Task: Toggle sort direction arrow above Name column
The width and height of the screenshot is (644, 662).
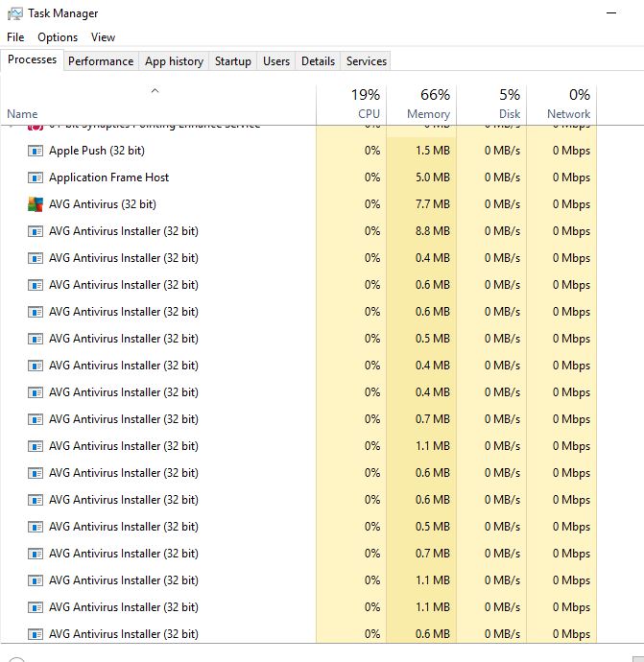Action: pos(155,91)
